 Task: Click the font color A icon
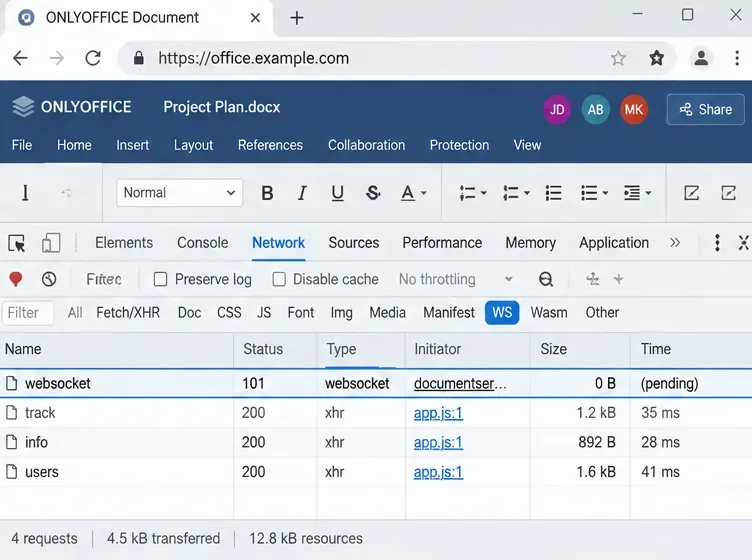[x=408, y=193]
